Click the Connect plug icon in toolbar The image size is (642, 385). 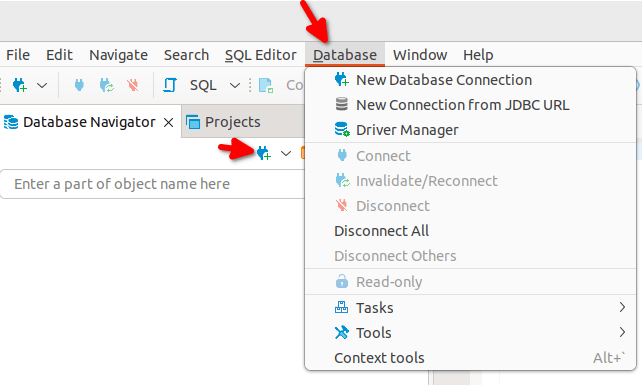tap(79, 85)
